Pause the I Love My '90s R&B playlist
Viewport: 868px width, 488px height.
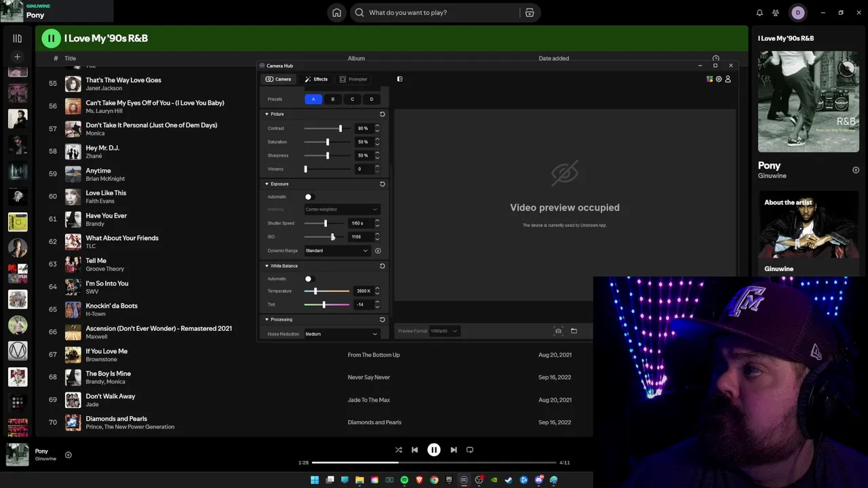tap(51, 39)
